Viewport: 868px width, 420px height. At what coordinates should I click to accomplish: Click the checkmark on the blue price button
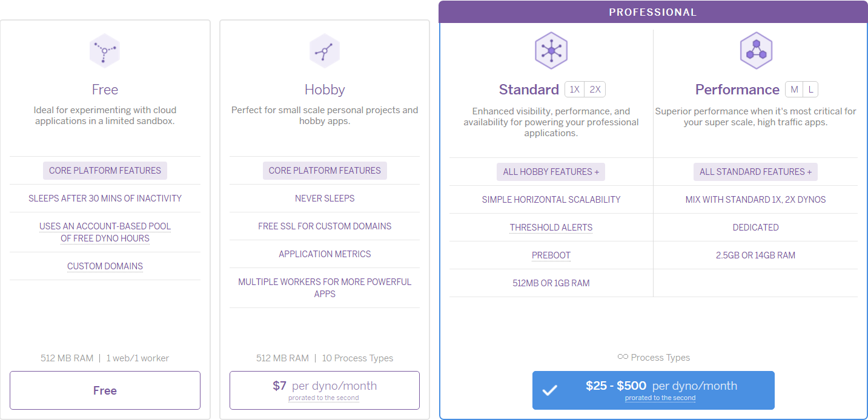tap(549, 390)
